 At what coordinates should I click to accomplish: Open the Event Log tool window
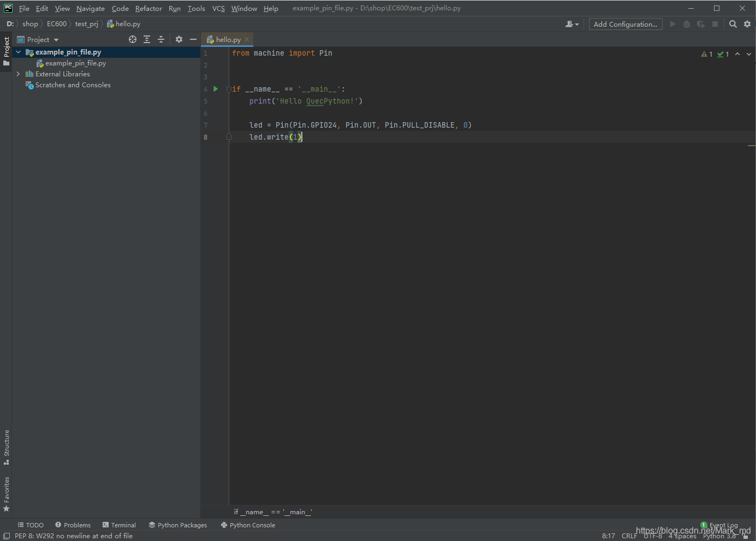[719, 525]
